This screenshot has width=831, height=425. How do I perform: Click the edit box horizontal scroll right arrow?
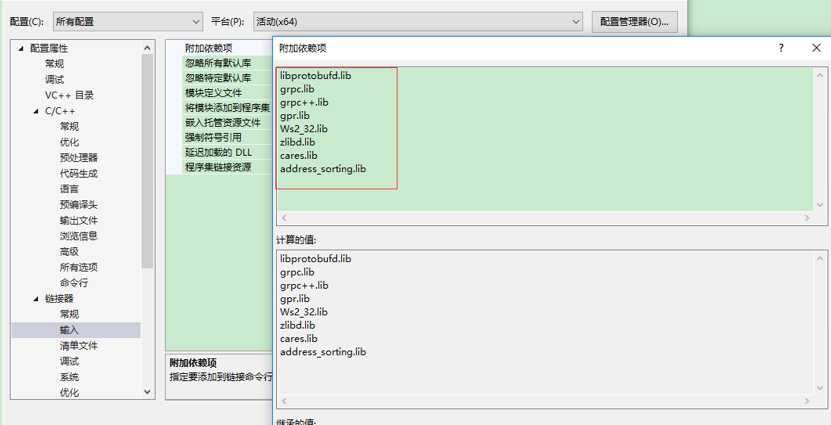(x=807, y=218)
